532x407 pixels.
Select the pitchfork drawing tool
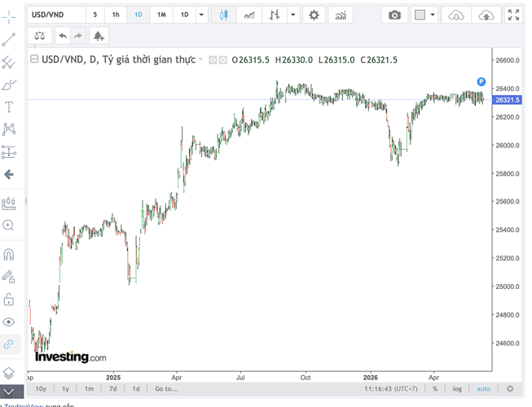tap(9, 63)
